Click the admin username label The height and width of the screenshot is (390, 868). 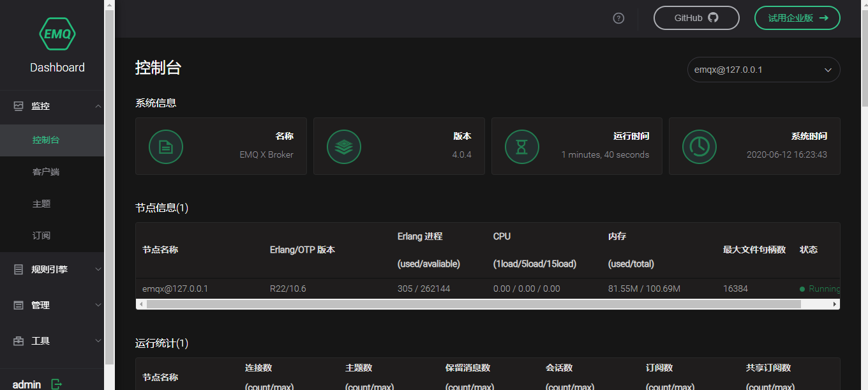pyautogui.click(x=27, y=384)
